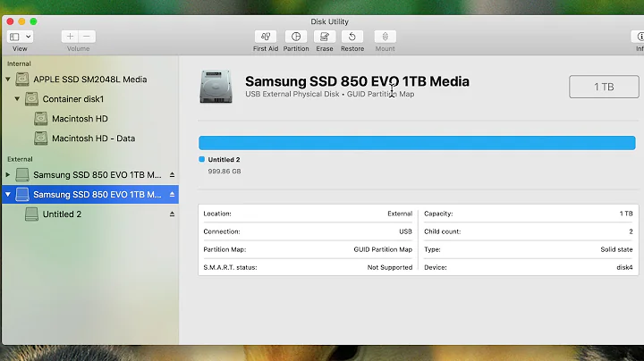Viewport: 644px width, 361px height.
Task: Open the Info button in toolbar
Action: pyautogui.click(x=638, y=37)
